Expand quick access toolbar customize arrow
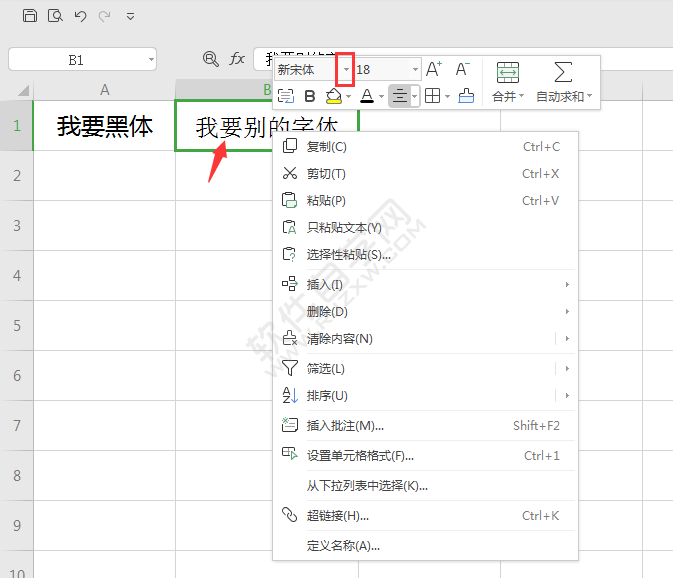The width and height of the screenshot is (673, 578). (x=130, y=17)
